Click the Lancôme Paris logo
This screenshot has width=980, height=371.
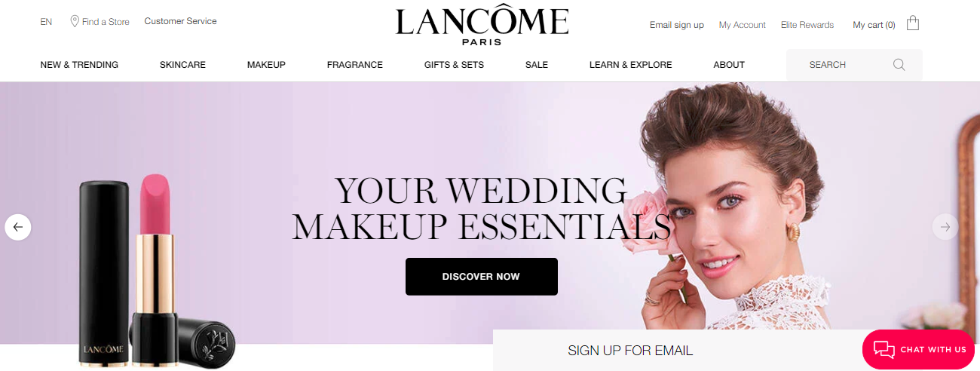[482, 26]
